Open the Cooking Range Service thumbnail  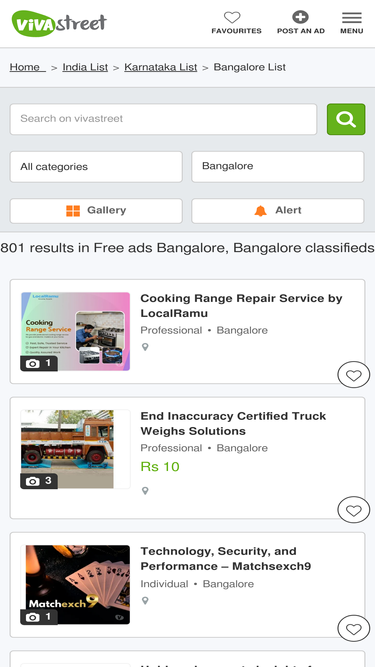tap(75, 331)
